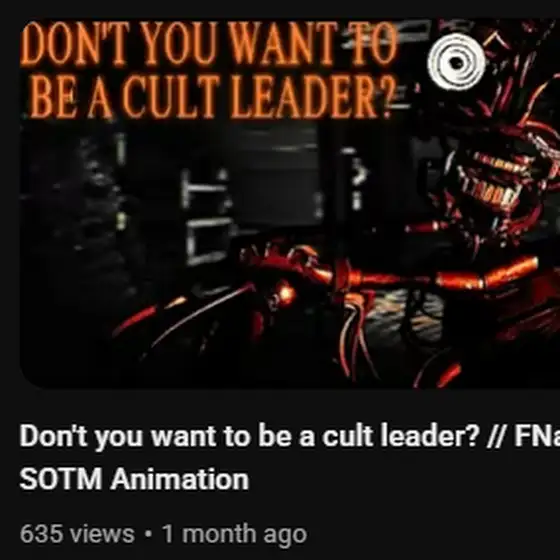Select the "SOTM Animation" title line

click(x=134, y=479)
